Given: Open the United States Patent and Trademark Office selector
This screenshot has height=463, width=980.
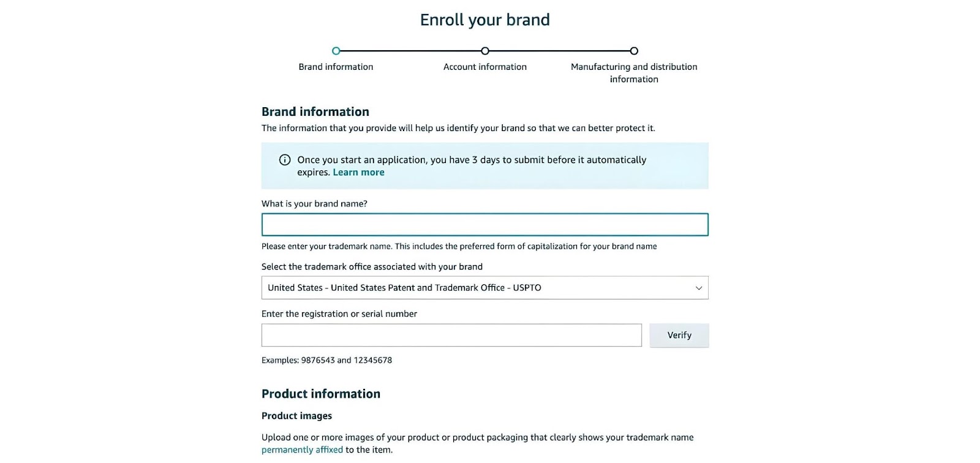Looking at the screenshot, I should point(485,288).
